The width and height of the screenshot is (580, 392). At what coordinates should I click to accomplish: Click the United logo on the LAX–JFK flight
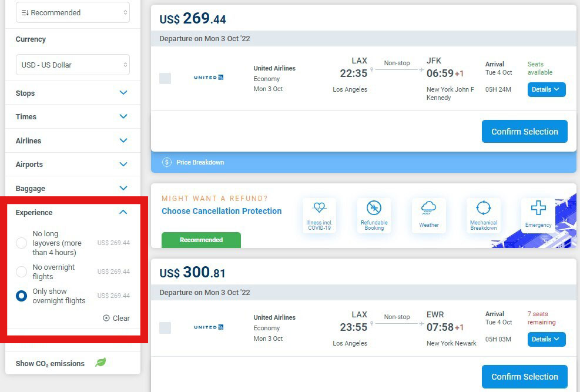[209, 78]
